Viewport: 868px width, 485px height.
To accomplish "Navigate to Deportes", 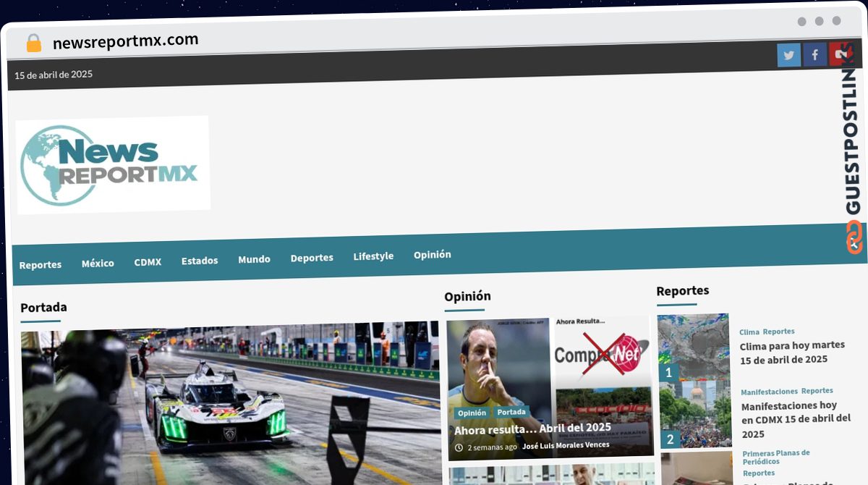I will 312,258.
